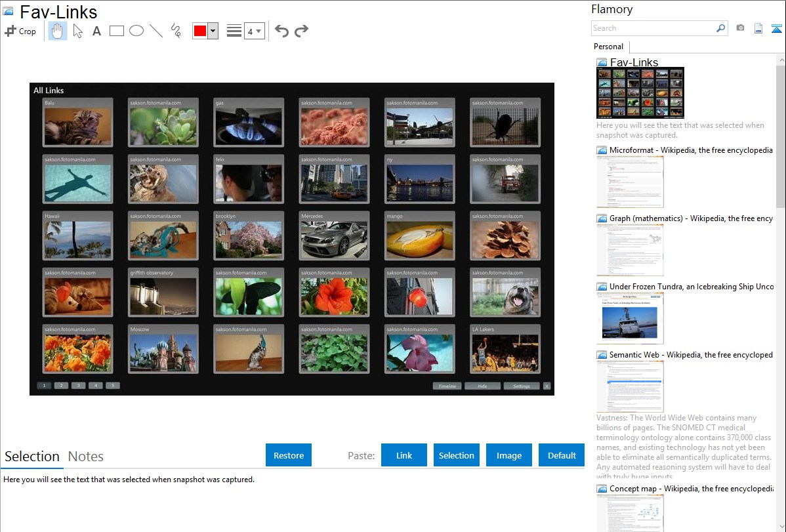Choose the arrow pointer selection tool
The width and height of the screenshot is (786, 532).
[x=77, y=31]
